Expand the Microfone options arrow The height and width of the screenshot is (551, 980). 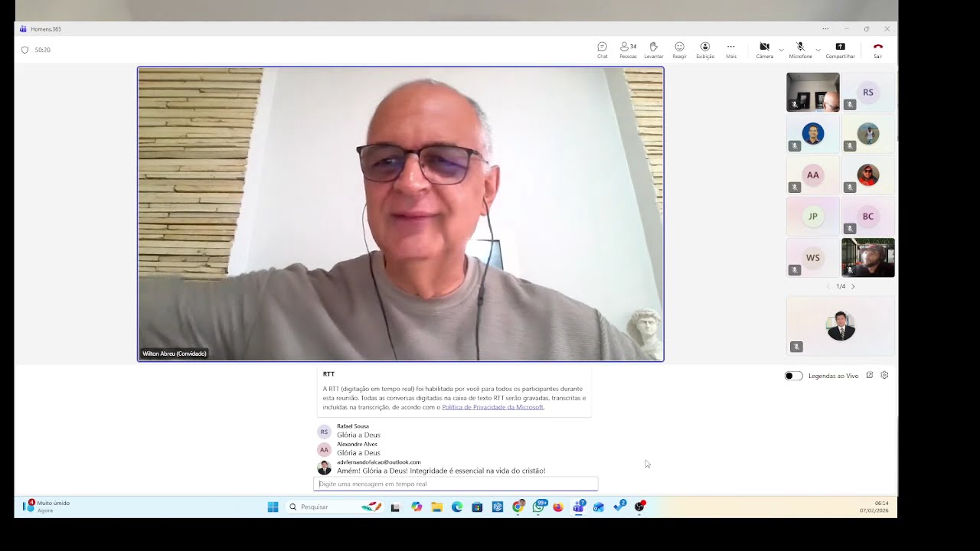click(818, 50)
